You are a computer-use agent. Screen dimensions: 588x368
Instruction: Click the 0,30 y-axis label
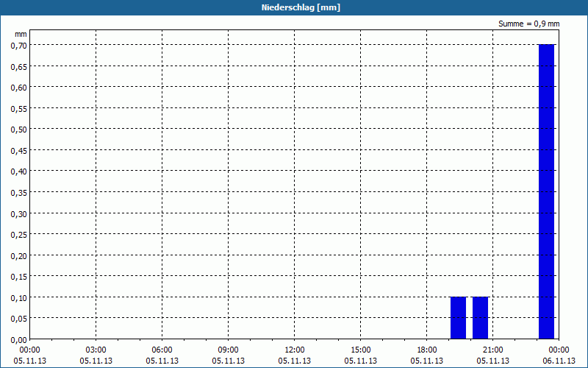pos(19,213)
